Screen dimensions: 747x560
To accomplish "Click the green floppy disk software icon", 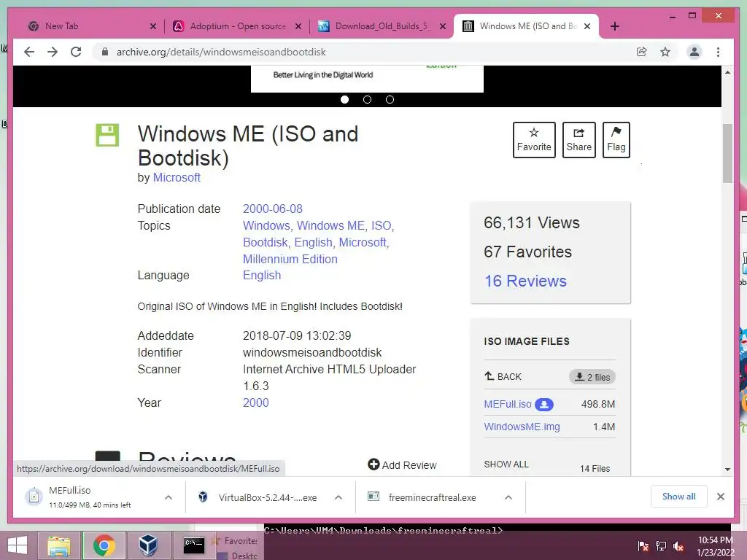I will pyautogui.click(x=107, y=135).
